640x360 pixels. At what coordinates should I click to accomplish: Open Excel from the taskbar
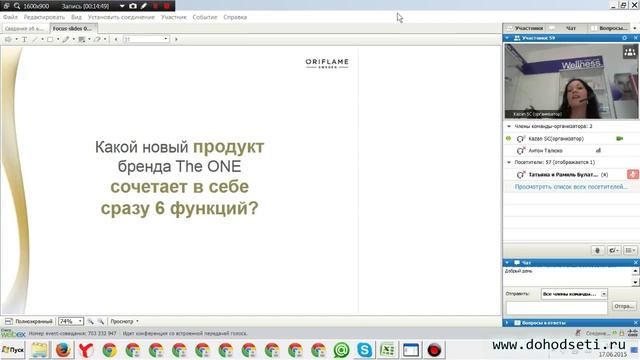click(x=387, y=350)
